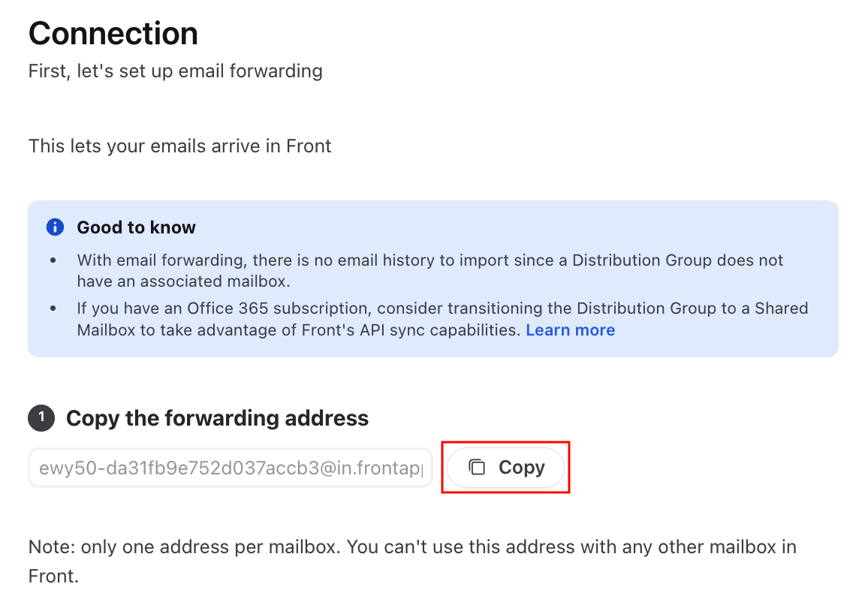The height and width of the screenshot is (602, 868).
Task: Click the copy icon beside the forwarding address
Action: [477, 468]
